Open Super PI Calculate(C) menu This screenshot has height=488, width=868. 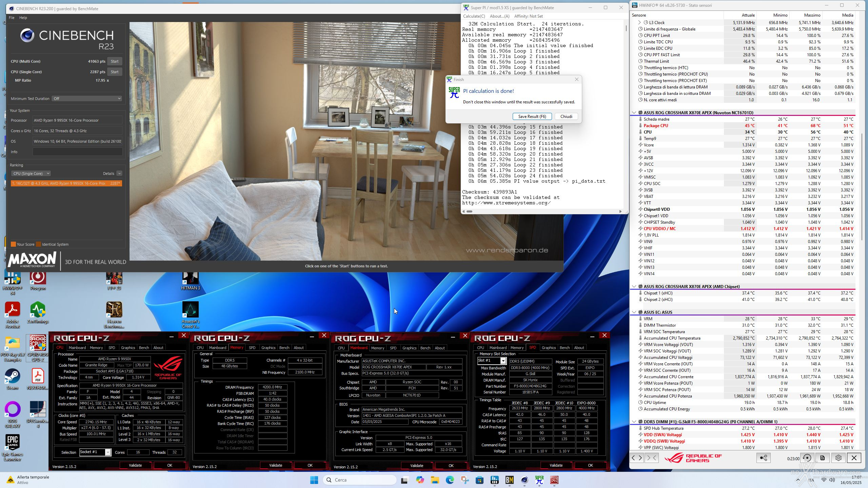pos(474,16)
